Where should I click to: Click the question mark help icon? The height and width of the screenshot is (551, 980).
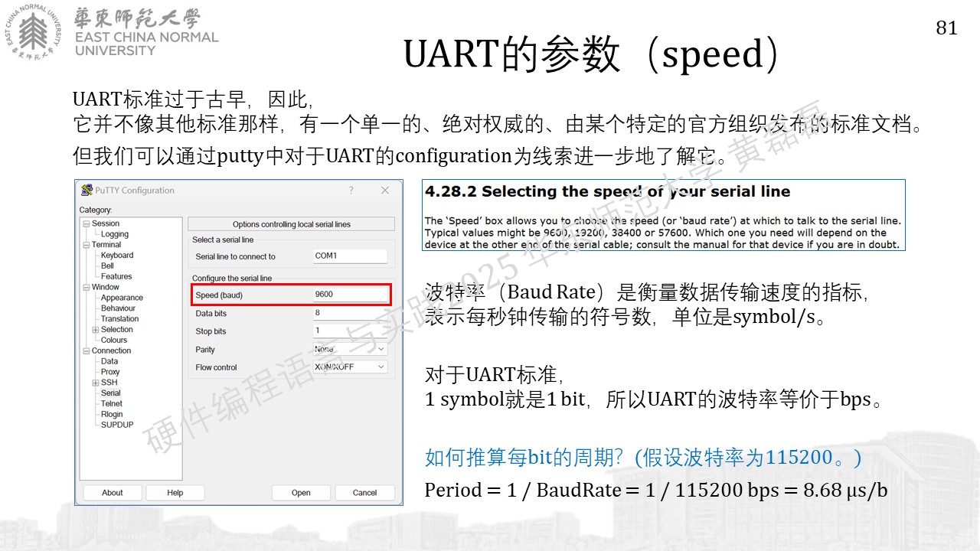click(x=351, y=191)
